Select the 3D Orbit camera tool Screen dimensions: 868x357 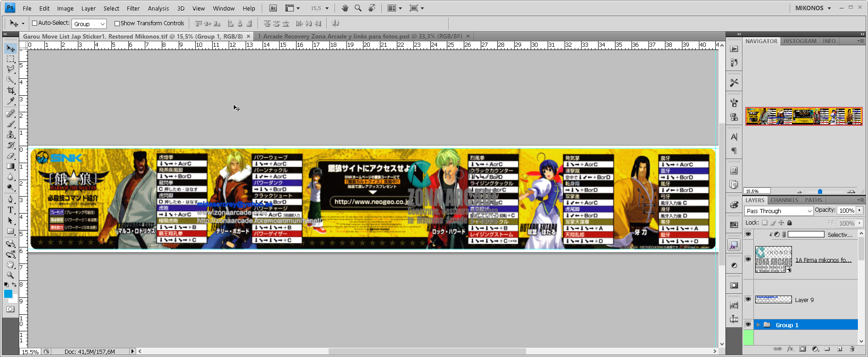click(11, 254)
